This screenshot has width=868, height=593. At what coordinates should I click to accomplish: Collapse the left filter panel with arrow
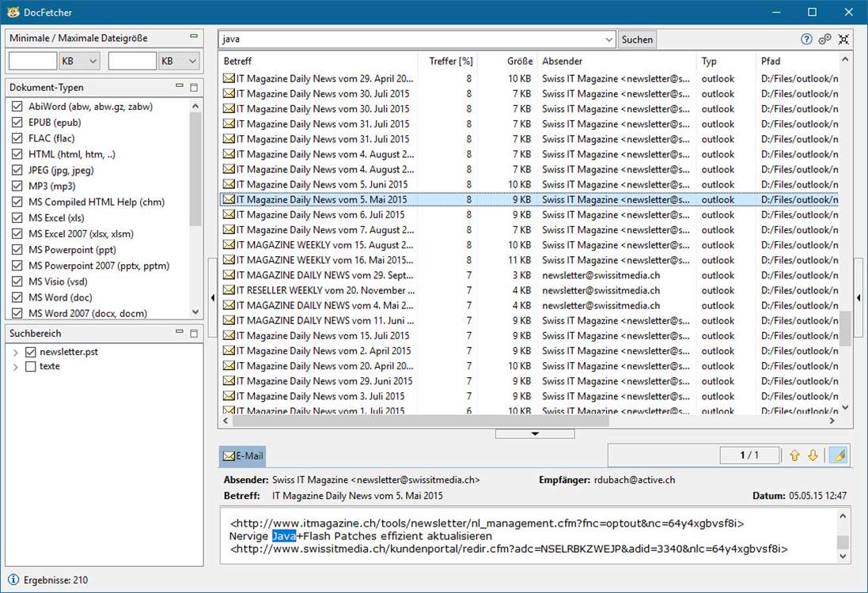pyautogui.click(x=213, y=297)
